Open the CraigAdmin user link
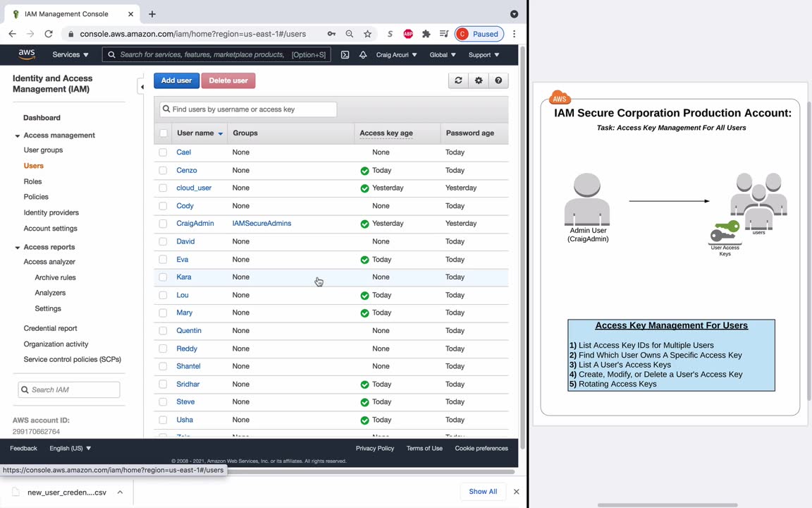The image size is (812, 508). click(x=195, y=224)
